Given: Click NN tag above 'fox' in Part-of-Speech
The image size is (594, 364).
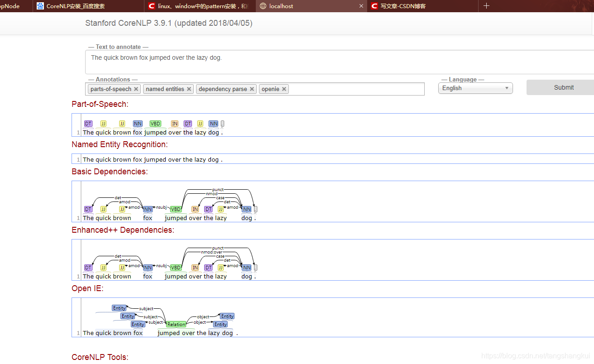Looking at the screenshot, I should coord(138,124).
